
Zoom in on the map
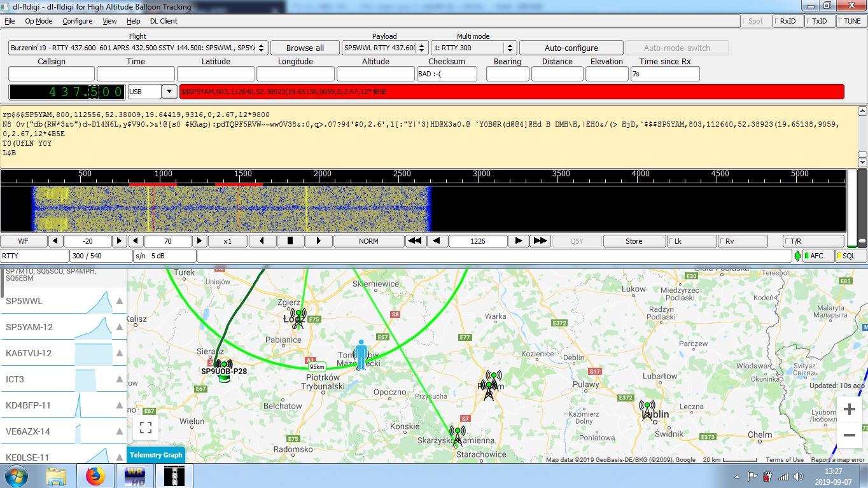coord(849,410)
